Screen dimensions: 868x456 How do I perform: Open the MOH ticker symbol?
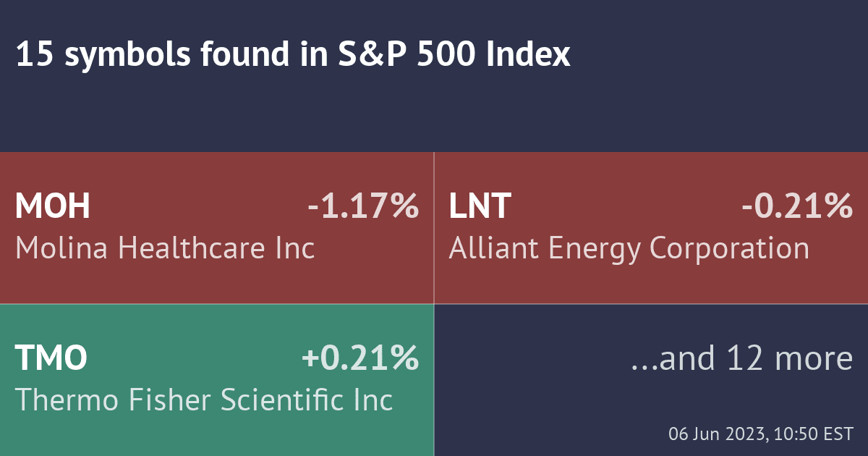(x=53, y=208)
